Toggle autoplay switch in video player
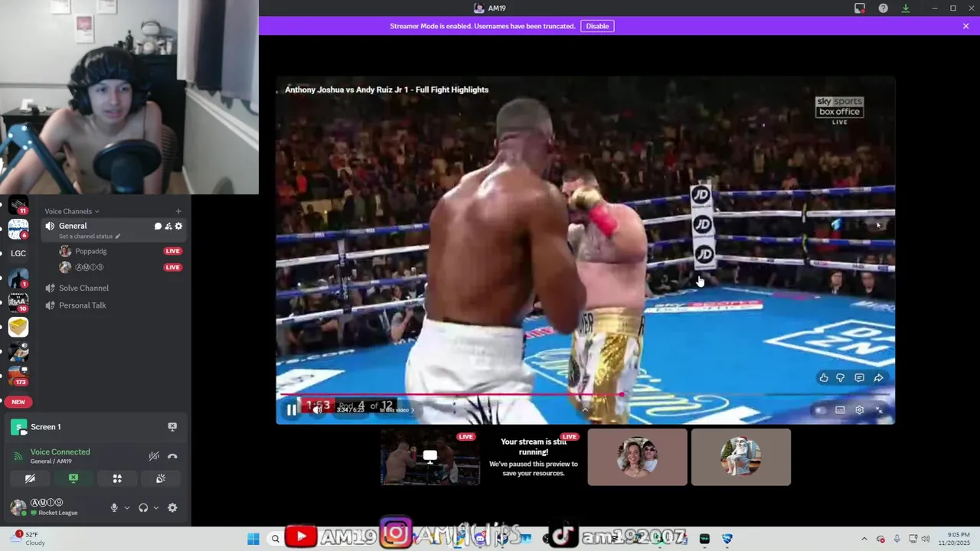This screenshot has width=980, height=551. click(821, 410)
